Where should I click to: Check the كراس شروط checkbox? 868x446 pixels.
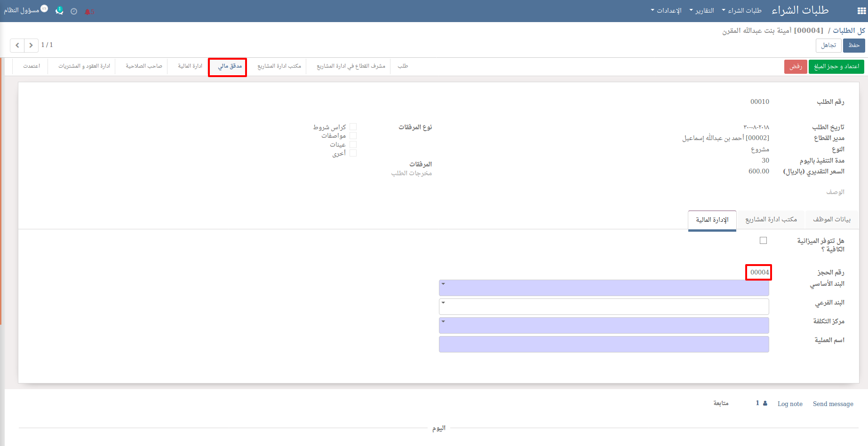point(353,127)
